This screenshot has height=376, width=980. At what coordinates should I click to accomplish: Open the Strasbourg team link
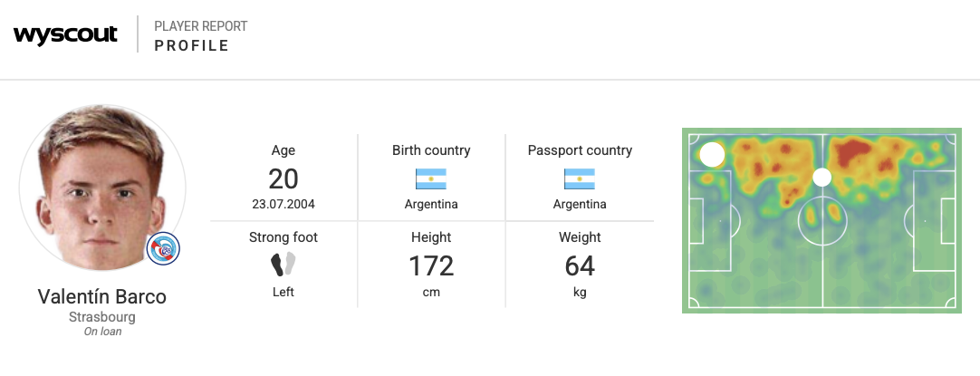[102, 317]
